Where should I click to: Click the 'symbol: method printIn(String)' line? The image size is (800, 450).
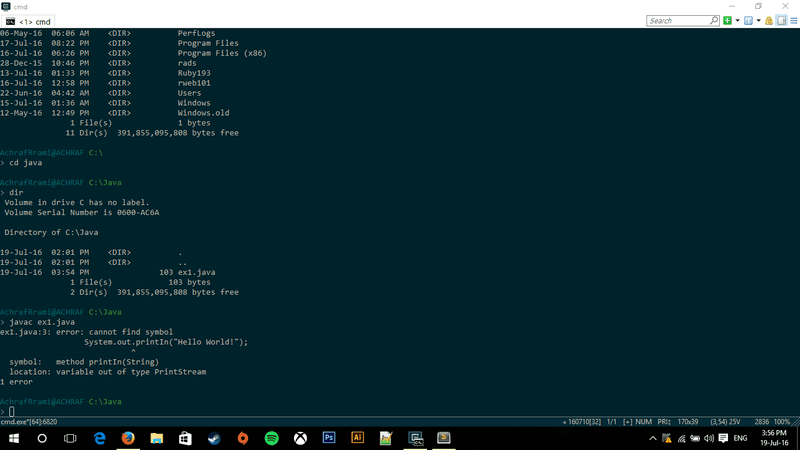tap(84, 362)
